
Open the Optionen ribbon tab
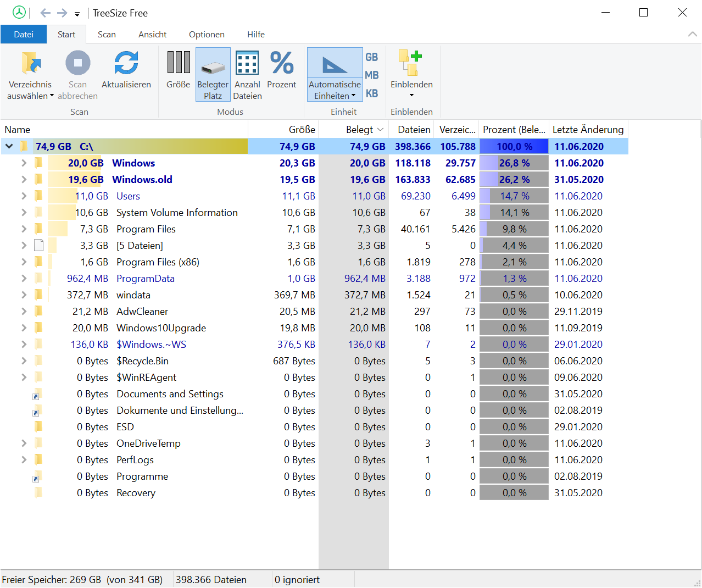(x=207, y=34)
